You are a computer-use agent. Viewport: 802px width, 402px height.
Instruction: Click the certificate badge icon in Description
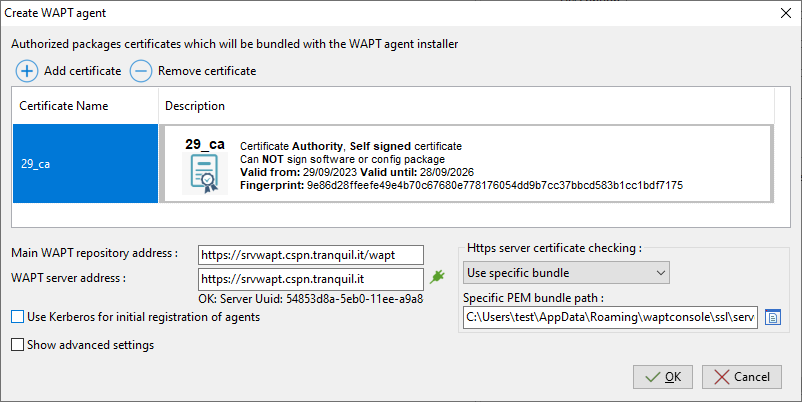[203, 172]
